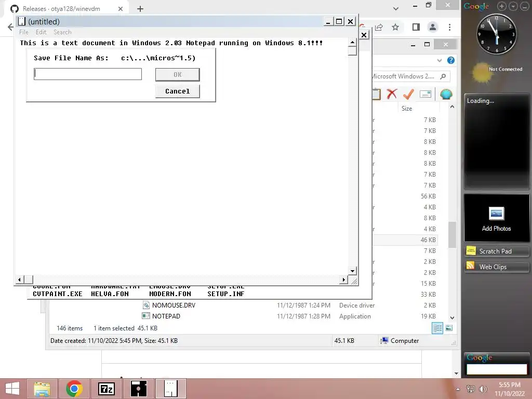This screenshot has height=399, width=532.
Task: Open the Google sidebar dropdown menu button
Action: (x=513, y=6)
